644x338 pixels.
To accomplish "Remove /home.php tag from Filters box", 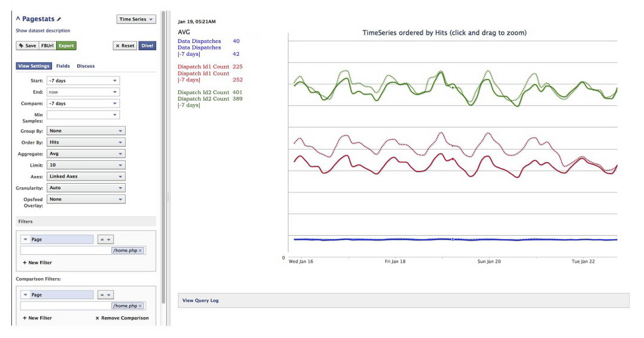I will click(x=140, y=251).
